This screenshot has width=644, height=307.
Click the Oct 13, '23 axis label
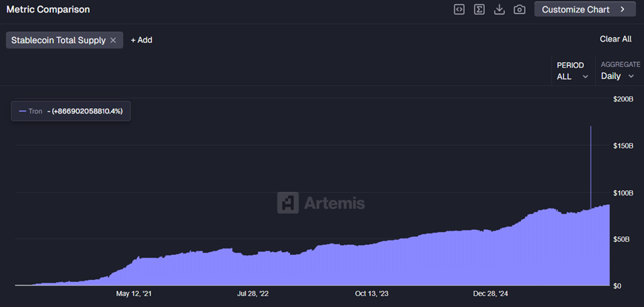pos(374,294)
